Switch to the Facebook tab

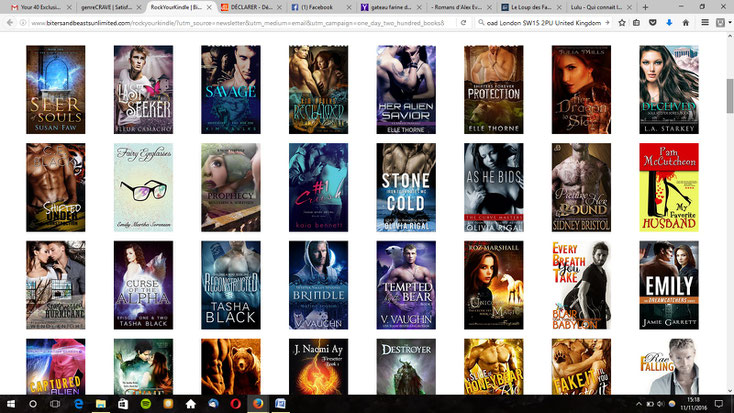(321, 7)
